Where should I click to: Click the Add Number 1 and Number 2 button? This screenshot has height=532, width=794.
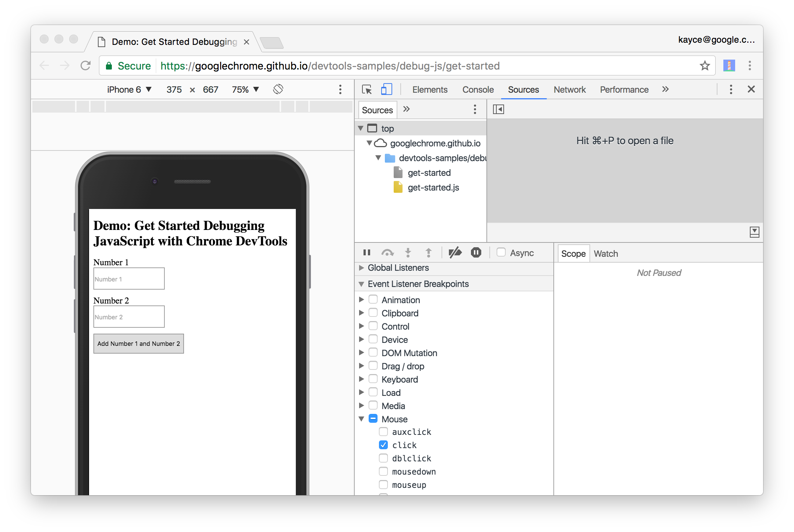coord(139,343)
